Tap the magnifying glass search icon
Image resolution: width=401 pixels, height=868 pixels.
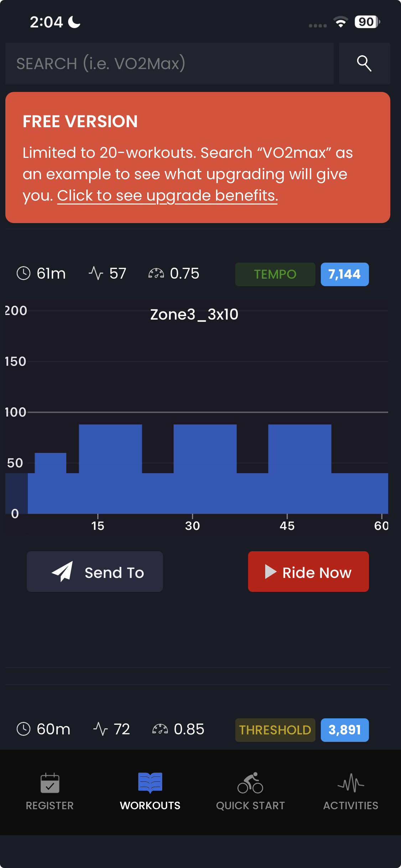coord(364,64)
